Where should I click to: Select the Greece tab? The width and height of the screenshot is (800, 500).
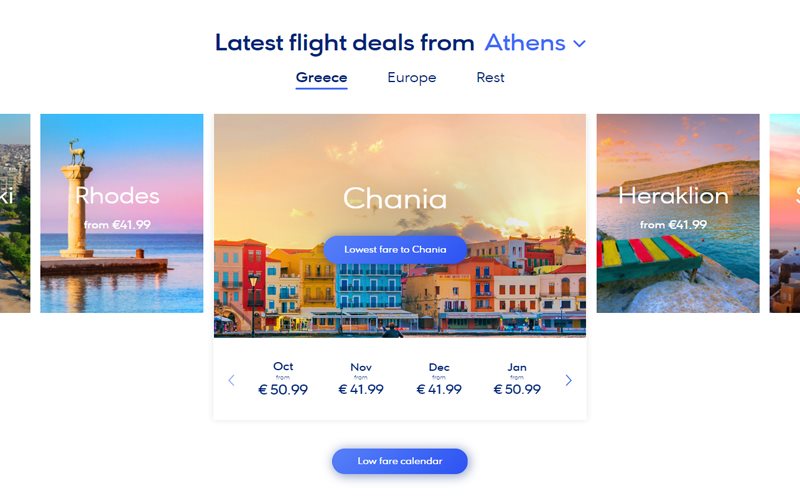click(x=321, y=78)
